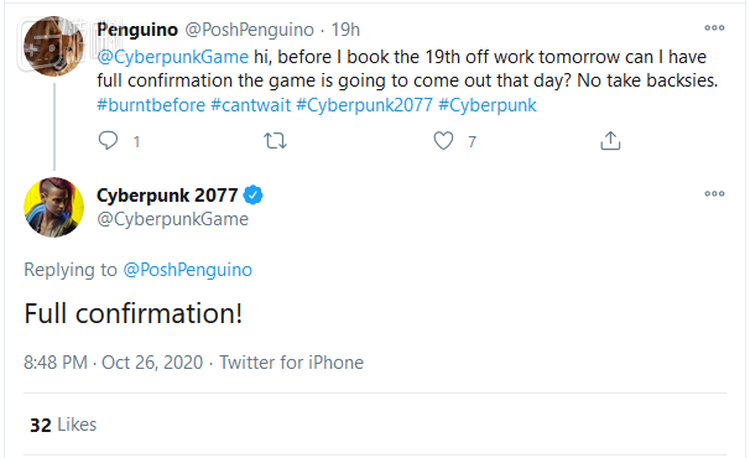View the 32 Likes list
Viewport: 750px width, 458px height.
point(63,425)
